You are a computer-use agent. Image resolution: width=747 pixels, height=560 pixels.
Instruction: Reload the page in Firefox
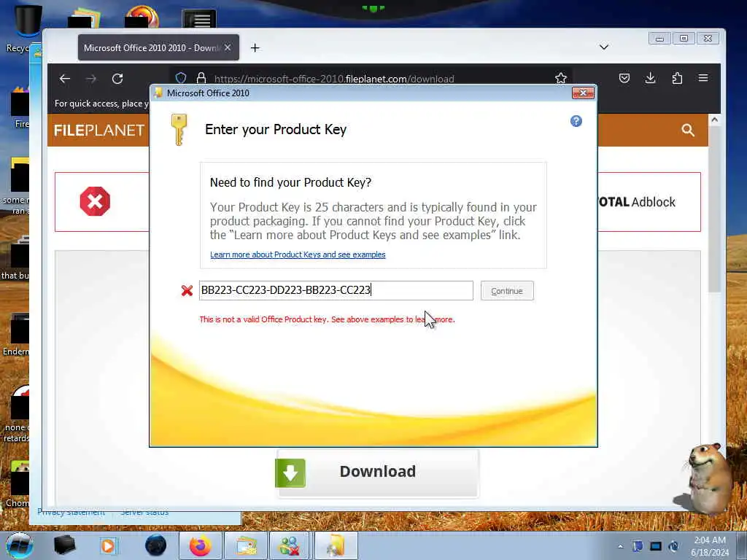117,79
